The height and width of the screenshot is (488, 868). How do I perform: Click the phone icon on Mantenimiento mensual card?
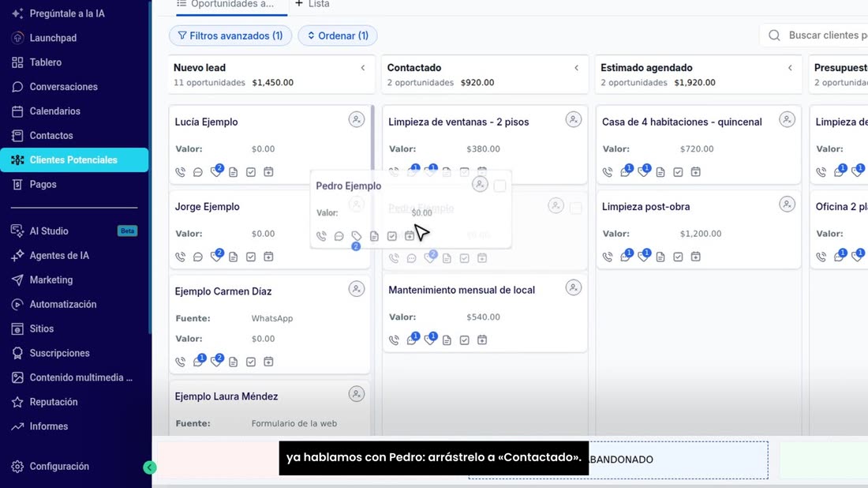[394, 340]
